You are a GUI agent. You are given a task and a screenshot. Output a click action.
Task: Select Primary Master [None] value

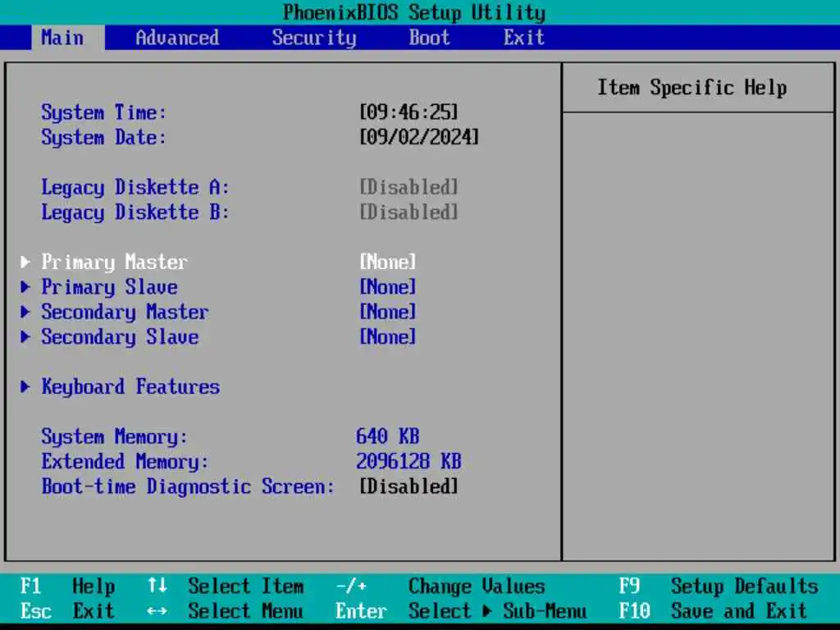click(x=387, y=262)
